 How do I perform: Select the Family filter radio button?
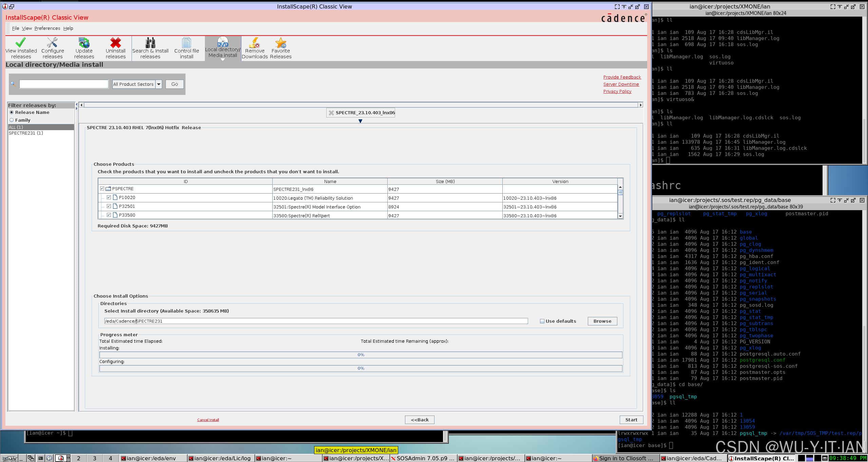point(12,120)
